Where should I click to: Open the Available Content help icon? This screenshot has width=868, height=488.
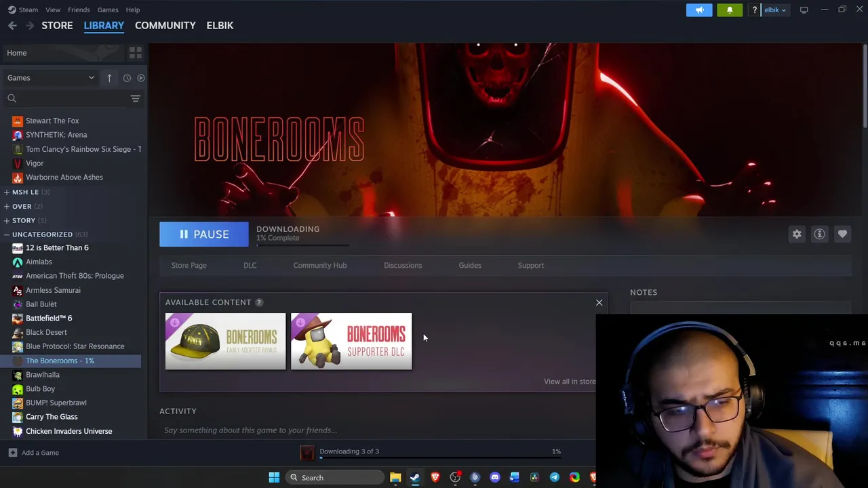259,302
